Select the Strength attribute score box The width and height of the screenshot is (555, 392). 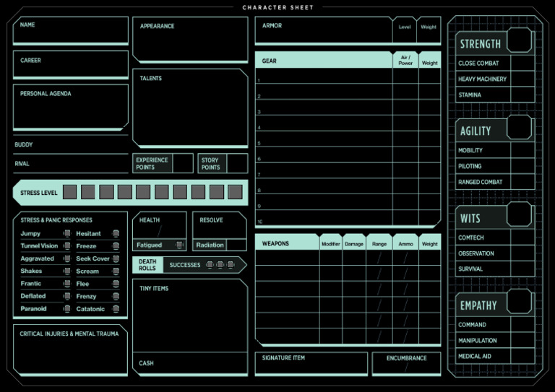[520, 40]
